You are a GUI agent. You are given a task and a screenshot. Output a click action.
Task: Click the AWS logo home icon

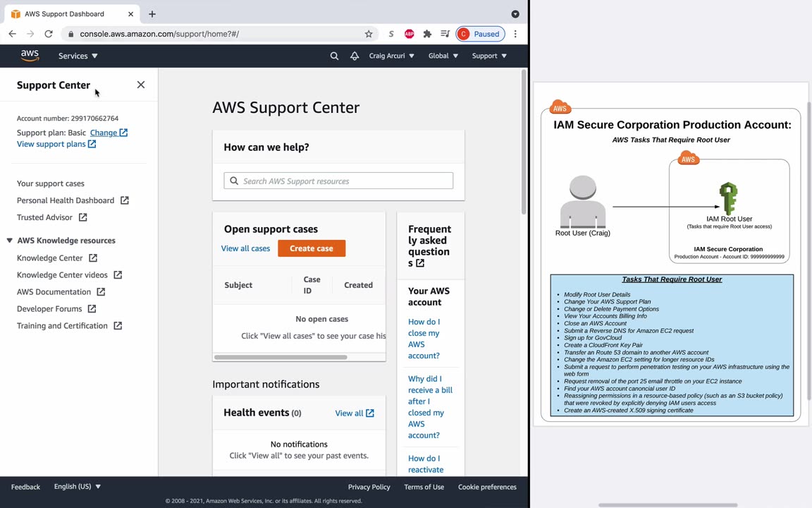click(x=30, y=56)
